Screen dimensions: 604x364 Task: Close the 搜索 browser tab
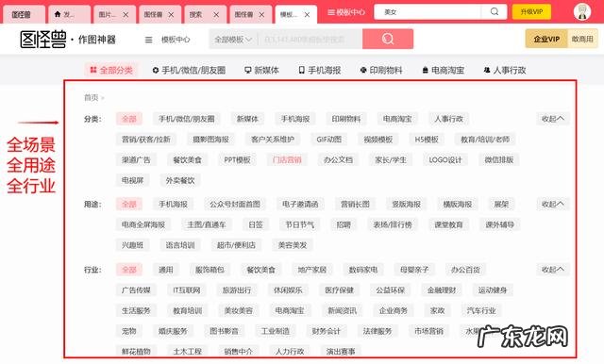coord(216,15)
